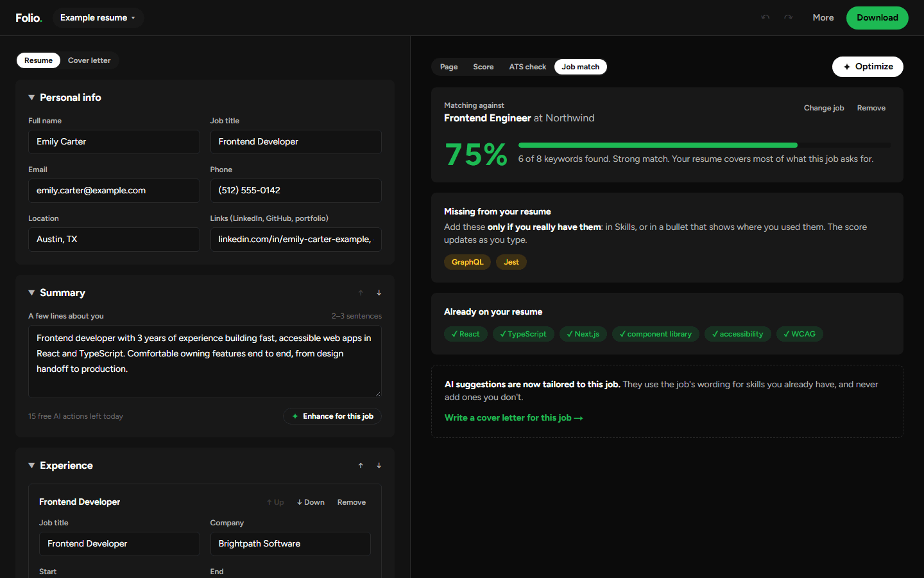924x578 pixels.
Task: Click the Full name input field
Action: click(114, 142)
